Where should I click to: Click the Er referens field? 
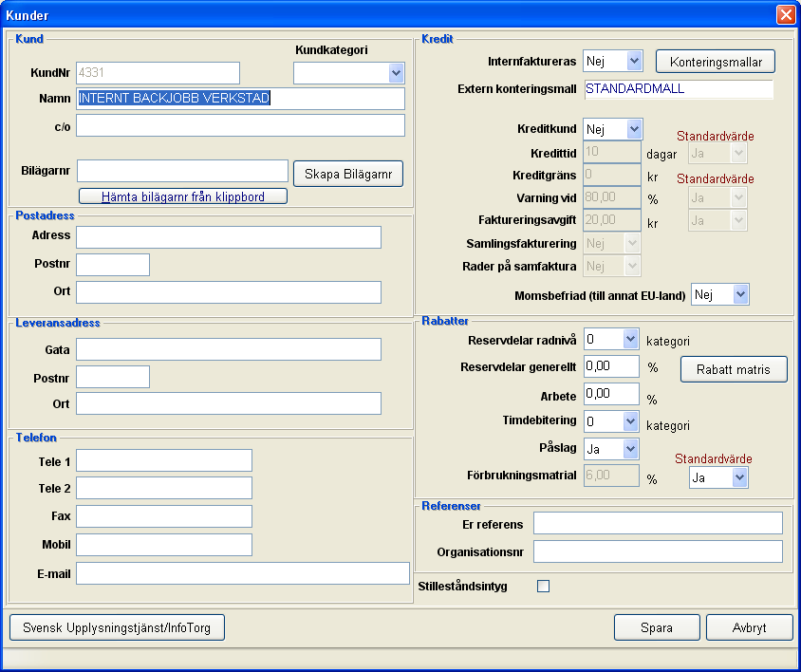pyautogui.click(x=658, y=523)
